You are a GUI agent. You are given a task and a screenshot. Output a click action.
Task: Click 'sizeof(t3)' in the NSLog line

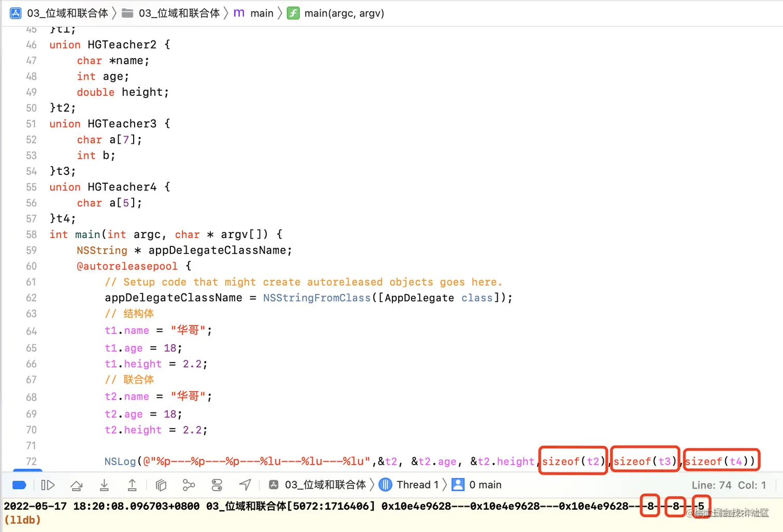645,461
